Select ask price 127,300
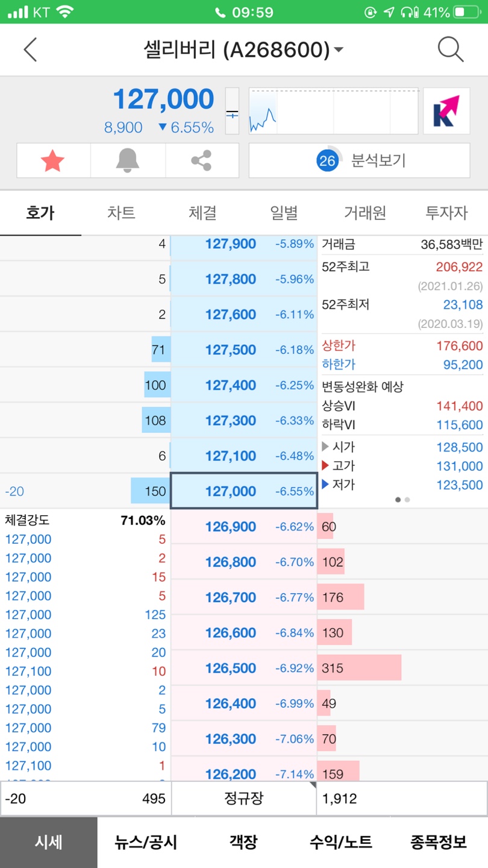The width and height of the screenshot is (488, 868). coord(243,420)
